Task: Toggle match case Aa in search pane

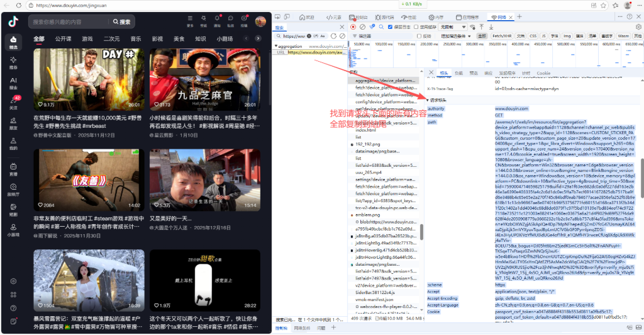Action: point(323,36)
